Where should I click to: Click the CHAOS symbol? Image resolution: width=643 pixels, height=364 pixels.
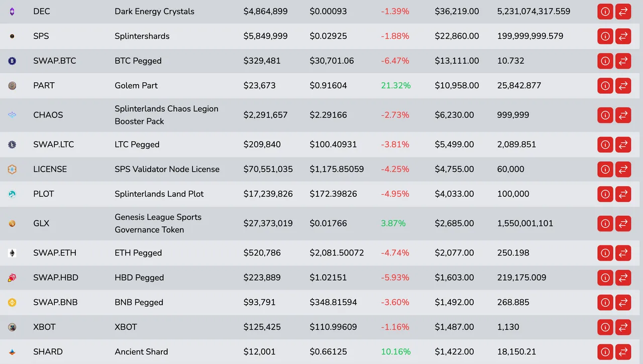pyautogui.click(x=48, y=115)
